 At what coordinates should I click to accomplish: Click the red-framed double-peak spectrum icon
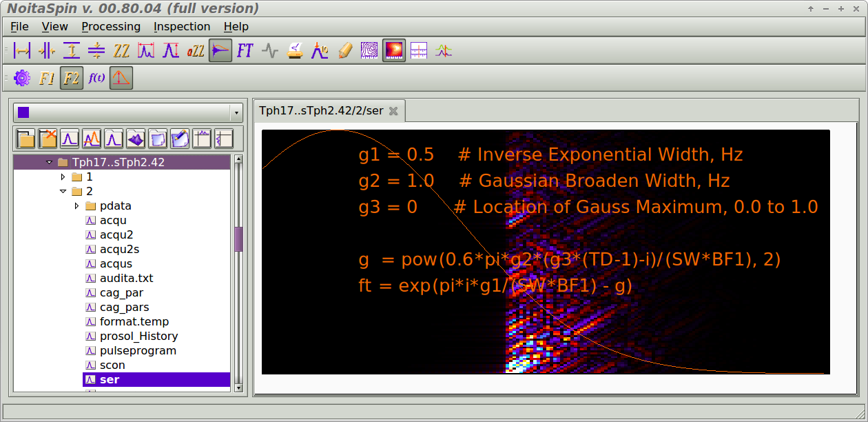pyautogui.click(x=146, y=50)
